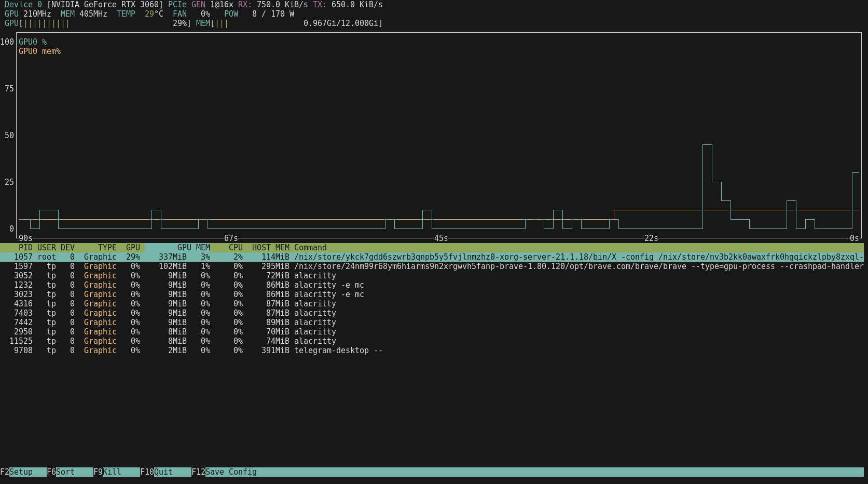Click the Command column header

[310, 248]
